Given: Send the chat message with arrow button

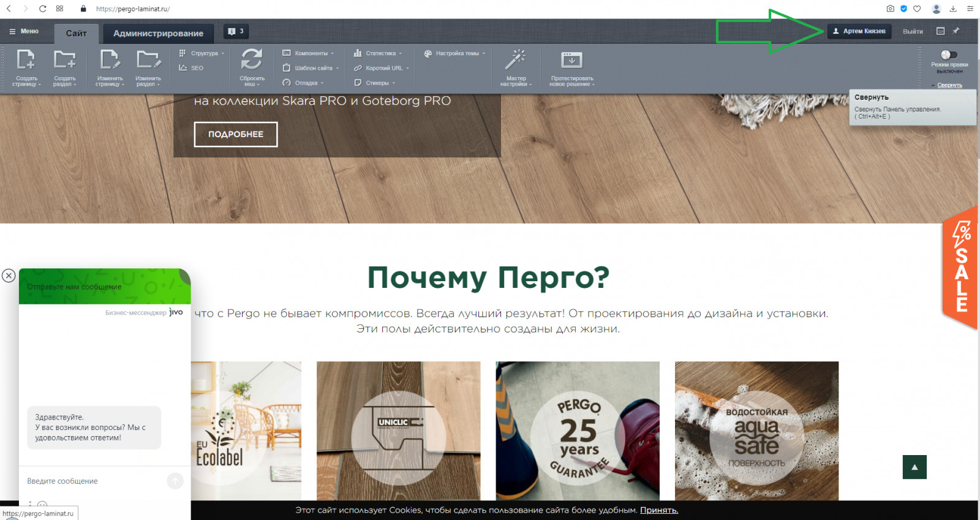Looking at the screenshot, I should tap(175, 481).
